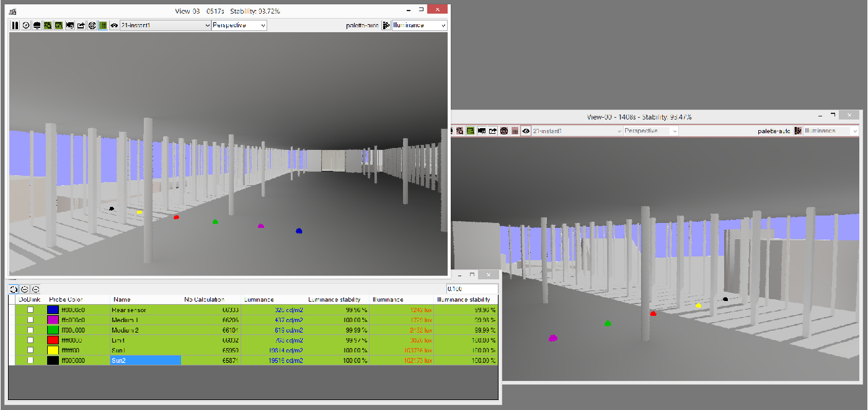Click the refresh icon in the probe panel
The image size is (868, 410).
14,289
